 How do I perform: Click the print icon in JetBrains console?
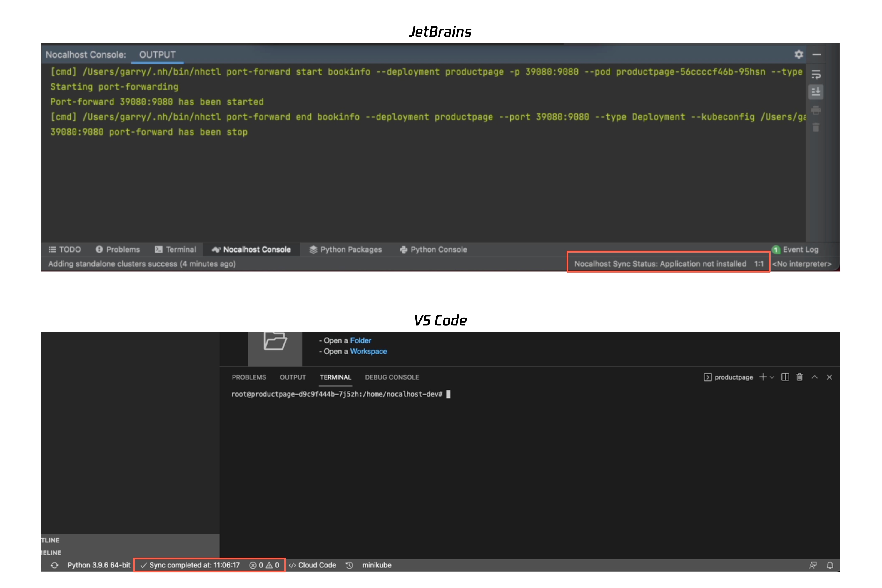[x=816, y=110]
